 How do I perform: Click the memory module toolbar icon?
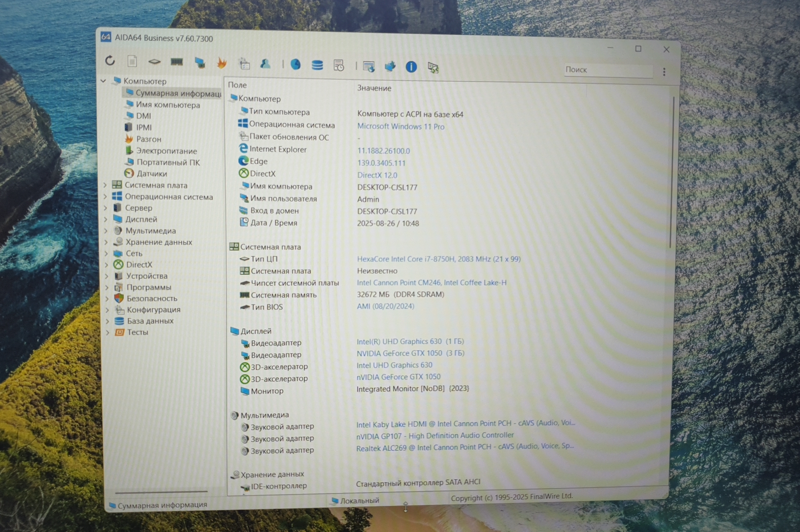176,62
